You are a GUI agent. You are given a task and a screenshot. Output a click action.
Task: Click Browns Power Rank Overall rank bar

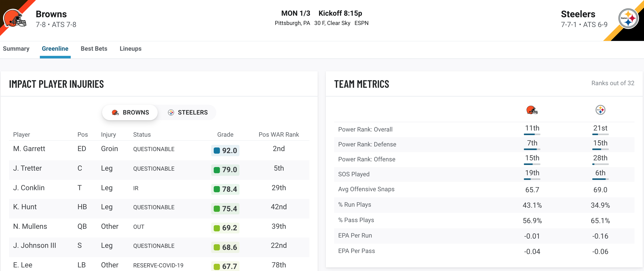tap(532, 134)
